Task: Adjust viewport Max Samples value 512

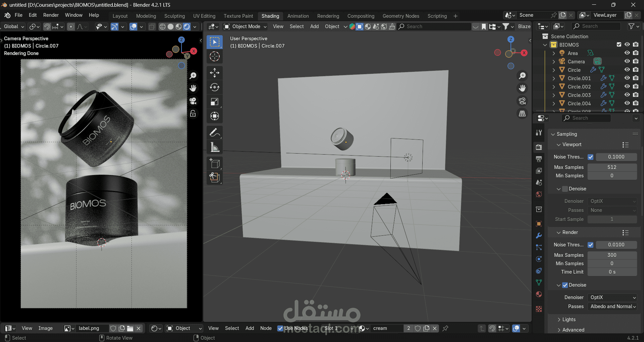Action: click(612, 167)
